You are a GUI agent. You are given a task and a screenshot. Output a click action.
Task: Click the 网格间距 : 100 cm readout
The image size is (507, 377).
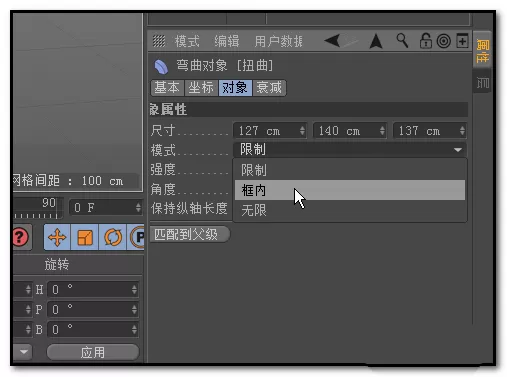click(x=68, y=181)
